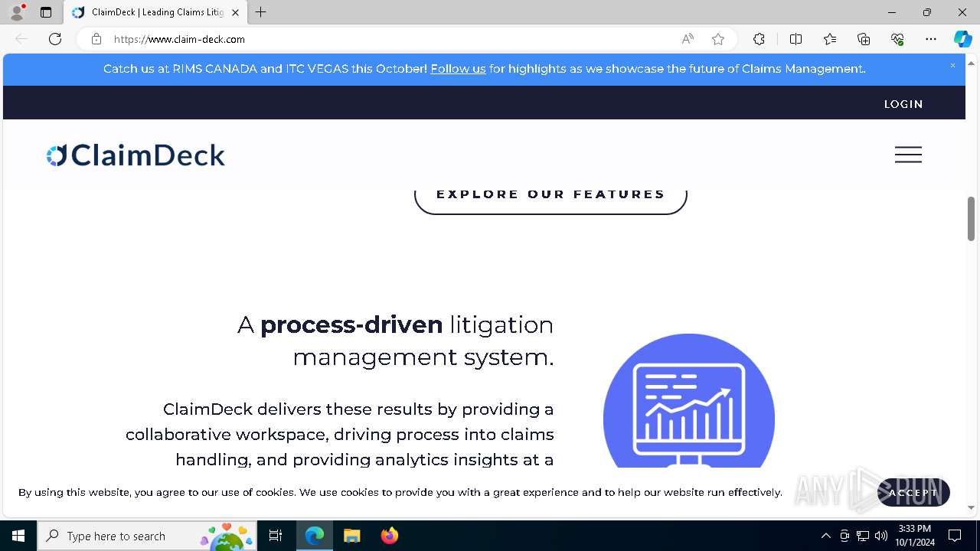Click the cookie notice text
Image resolution: width=980 pixels, height=551 pixels.
(400, 492)
